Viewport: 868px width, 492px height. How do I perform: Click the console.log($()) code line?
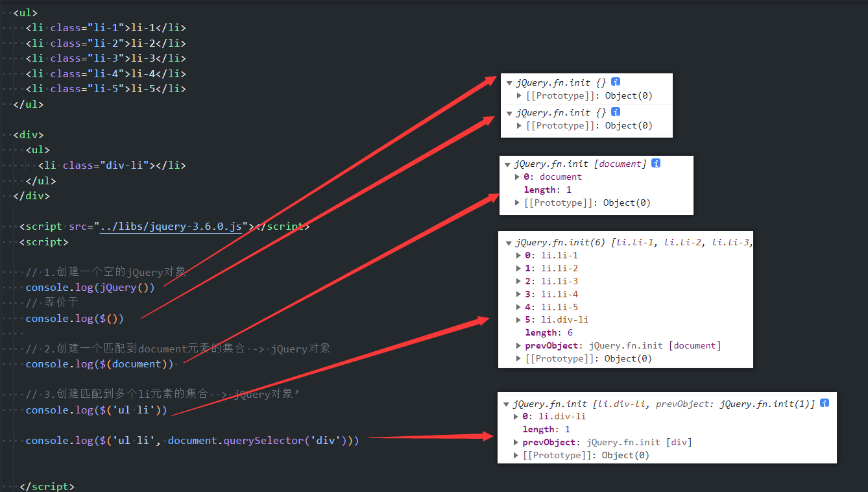(75, 319)
